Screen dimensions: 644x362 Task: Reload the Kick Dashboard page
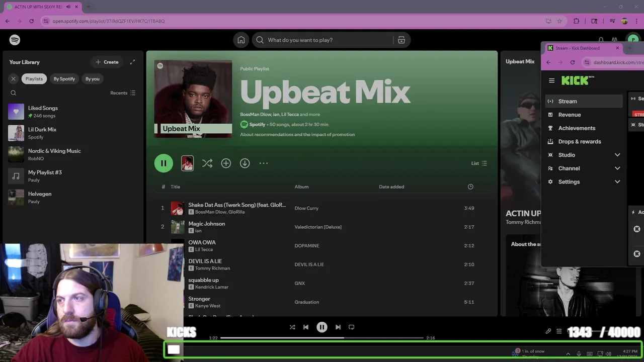coord(573,62)
